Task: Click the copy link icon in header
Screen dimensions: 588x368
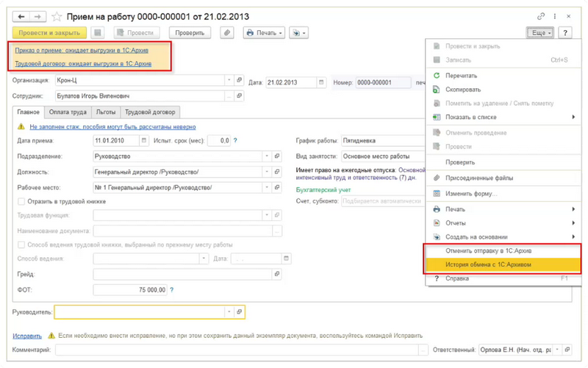Action: coord(542,16)
